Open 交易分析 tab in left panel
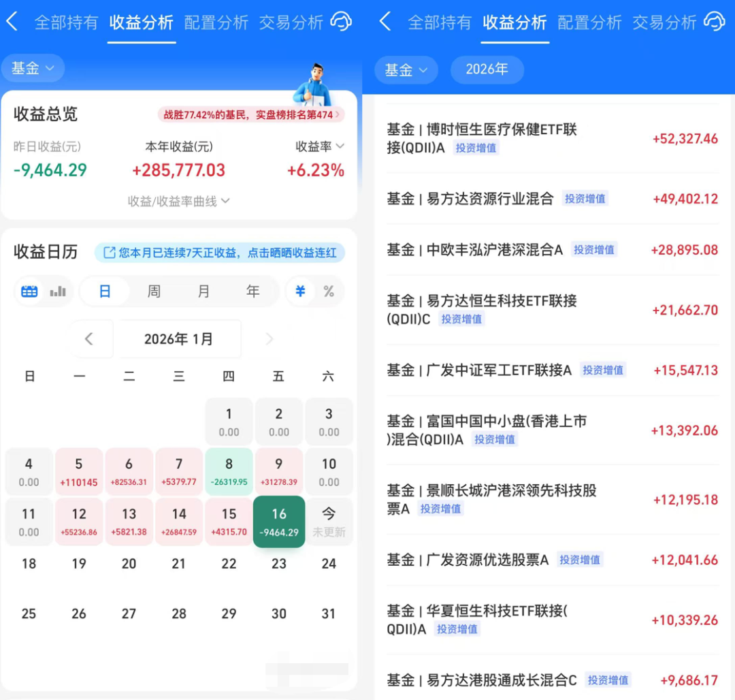Viewport: 735px width, 700px height. click(x=291, y=22)
